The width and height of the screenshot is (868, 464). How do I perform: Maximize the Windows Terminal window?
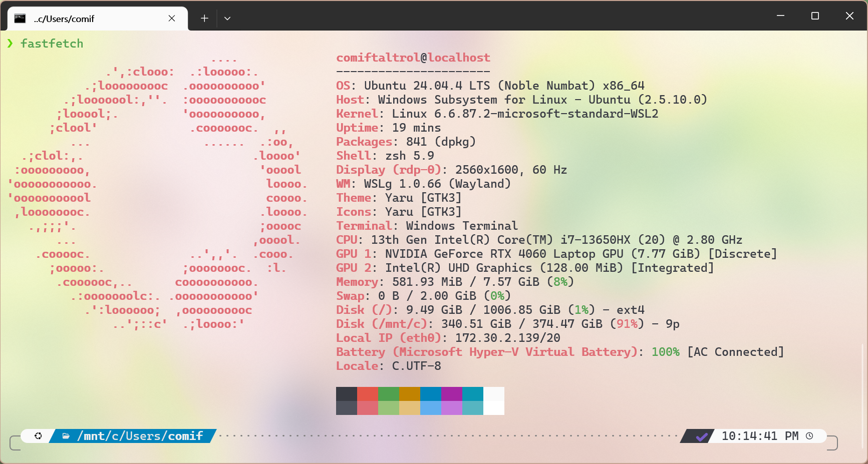(x=815, y=16)
